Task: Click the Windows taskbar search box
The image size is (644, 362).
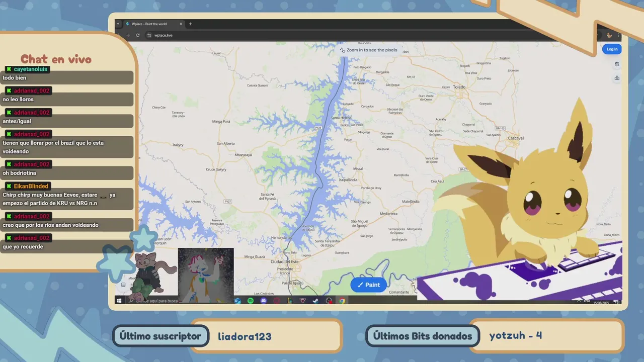Action: [153, 301]
